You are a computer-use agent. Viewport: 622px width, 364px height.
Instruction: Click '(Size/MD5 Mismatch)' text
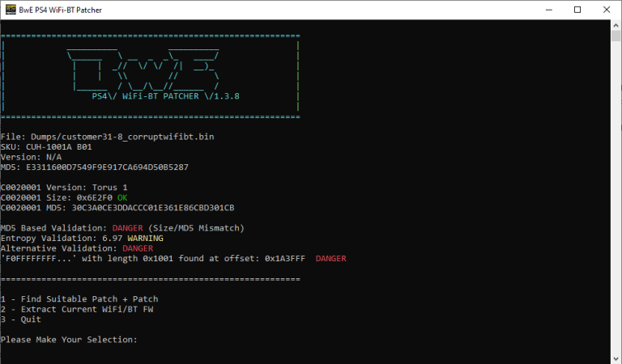[x=196, y=228]
